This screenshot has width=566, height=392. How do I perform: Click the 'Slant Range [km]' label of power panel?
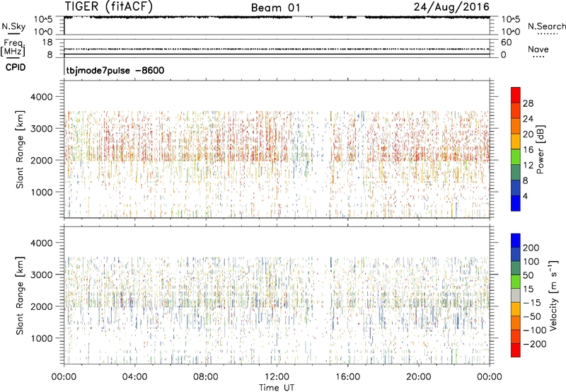click(20, 149)
